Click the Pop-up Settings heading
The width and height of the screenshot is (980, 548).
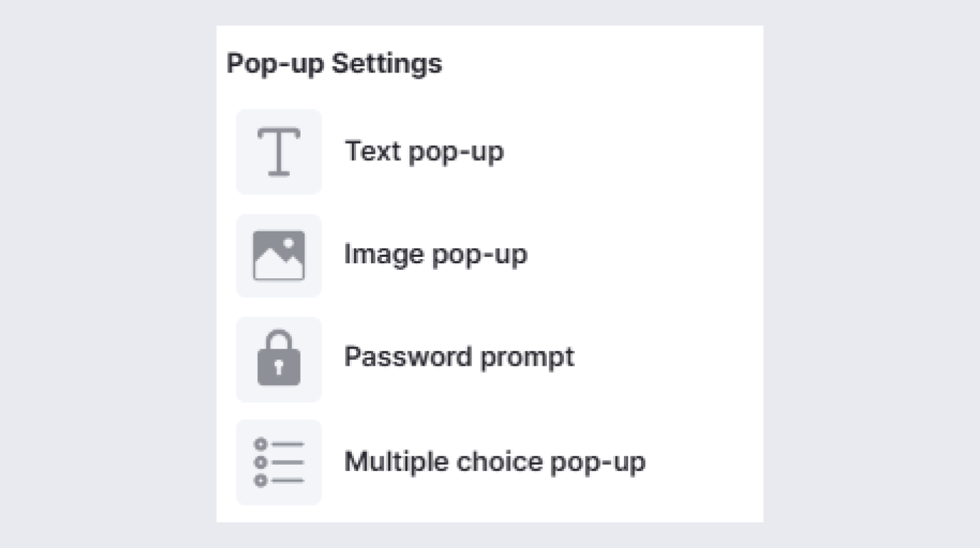(334, 63)
